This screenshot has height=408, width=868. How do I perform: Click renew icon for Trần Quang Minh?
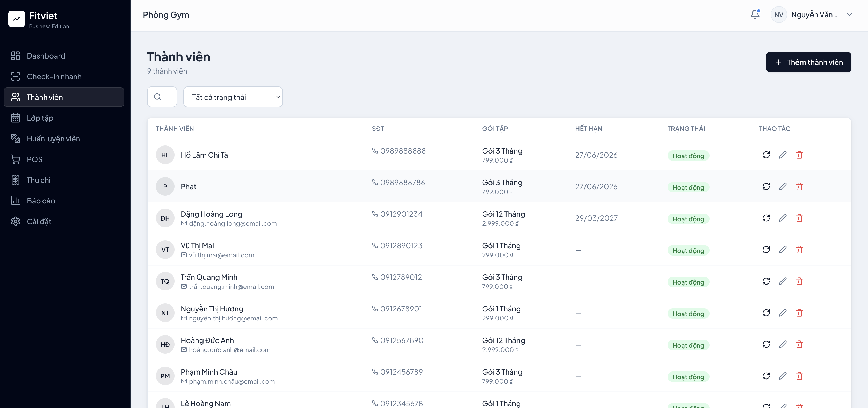tap(766, 281)
